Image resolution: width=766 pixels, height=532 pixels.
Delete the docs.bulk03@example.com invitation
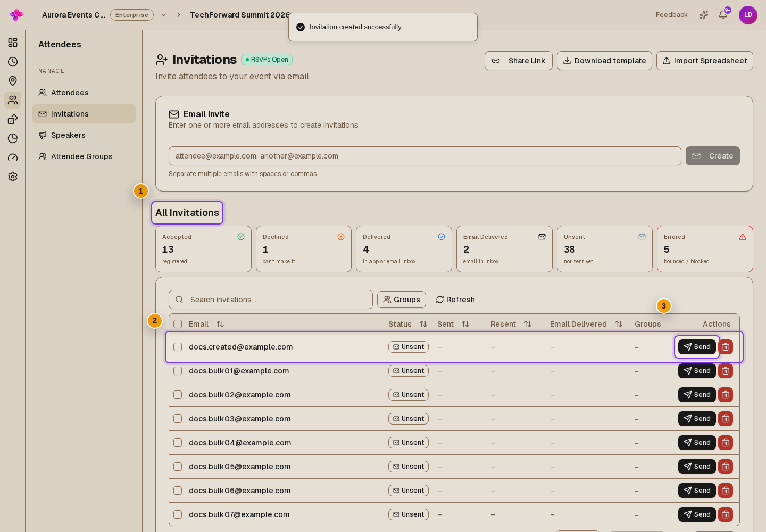[726, 419]
